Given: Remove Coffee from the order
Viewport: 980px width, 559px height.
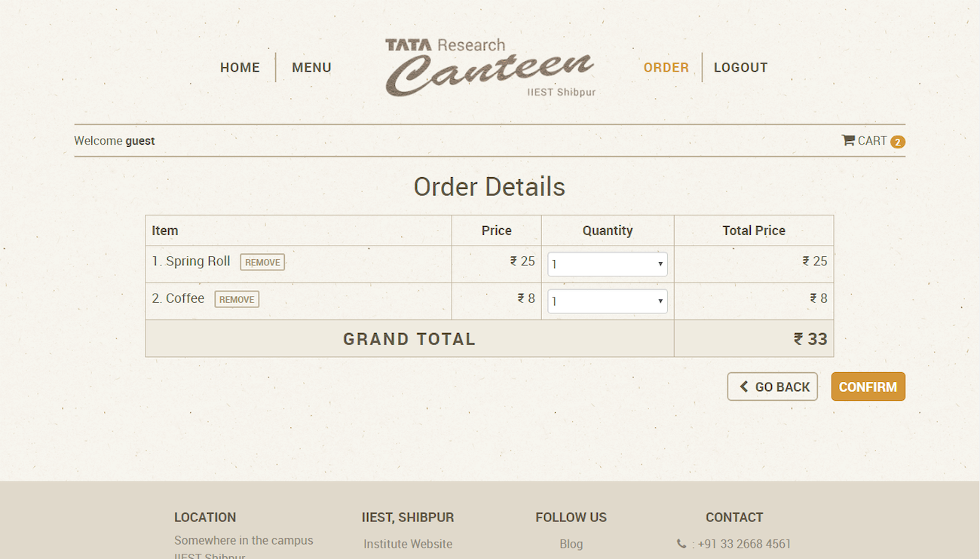Looking at the screenshot, I should pos(237,299).
